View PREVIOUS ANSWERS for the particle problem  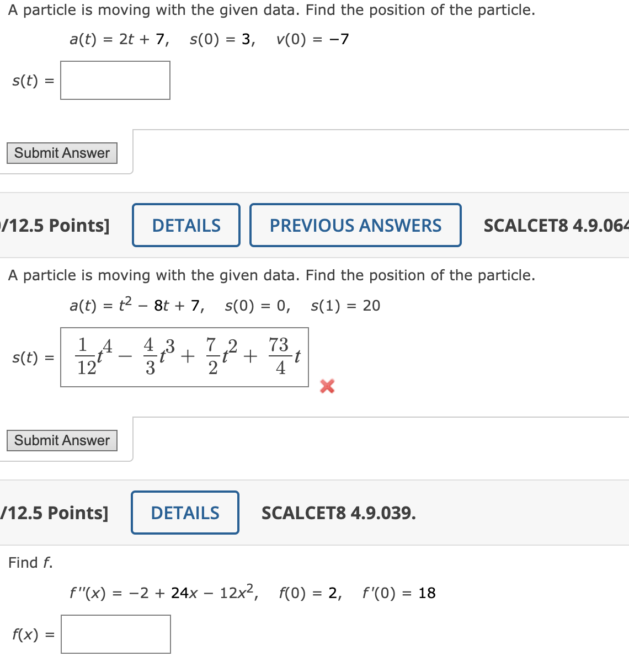[x=355, y=225]
